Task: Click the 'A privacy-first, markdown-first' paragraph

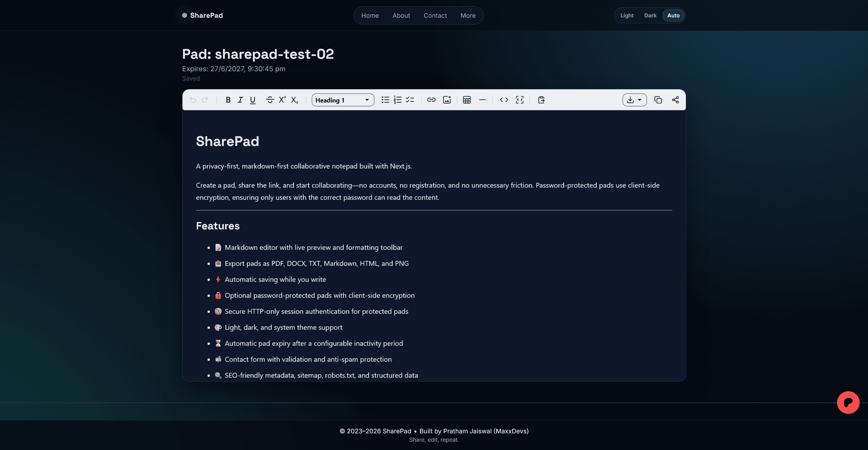Action: pos(304,166)
